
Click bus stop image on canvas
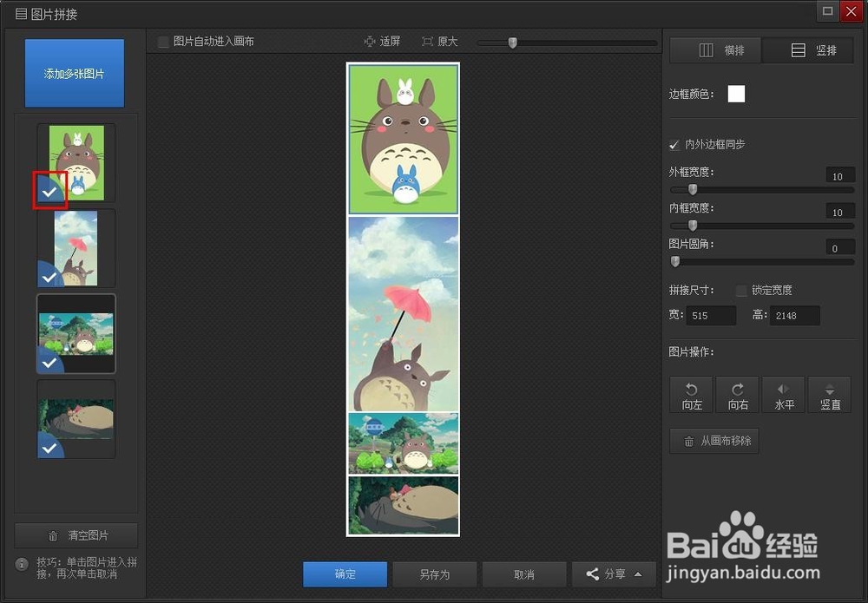pyautogui.click(x=403, y=443)
